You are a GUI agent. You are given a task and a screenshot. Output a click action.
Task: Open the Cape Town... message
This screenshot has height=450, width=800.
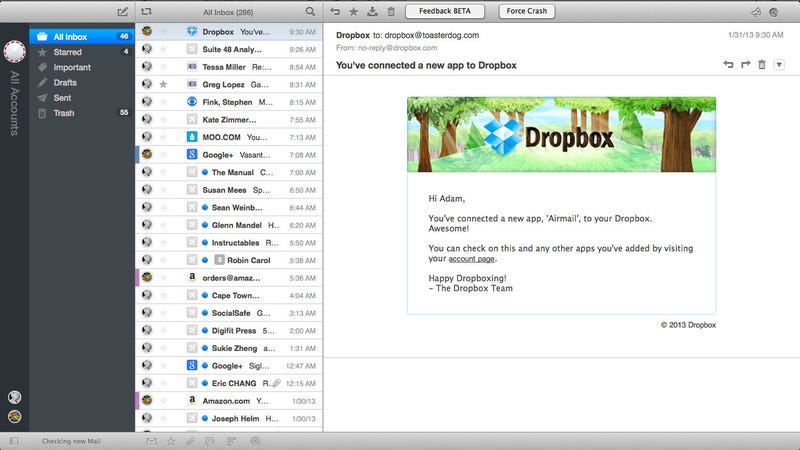pyautogui.click(x=229, y=295)
